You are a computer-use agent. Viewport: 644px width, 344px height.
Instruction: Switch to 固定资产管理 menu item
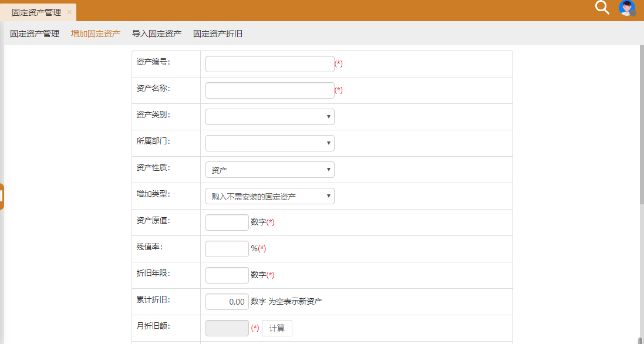(x=35, y=33)
